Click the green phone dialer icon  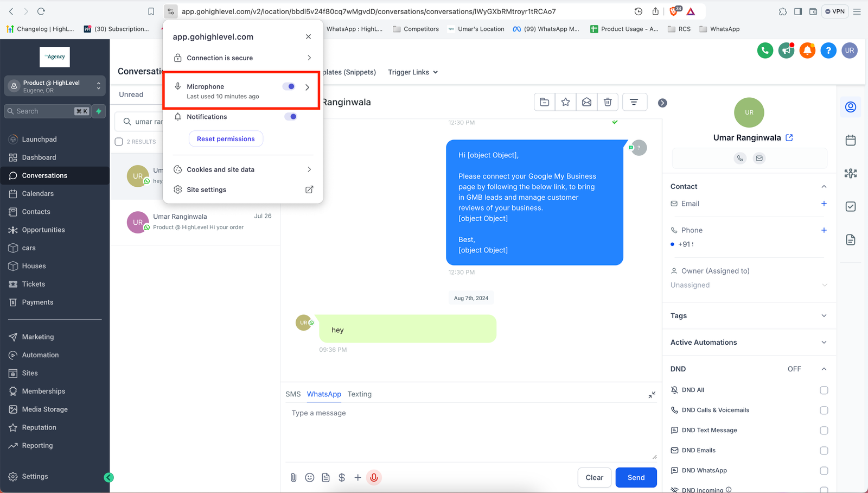point(765,50)
